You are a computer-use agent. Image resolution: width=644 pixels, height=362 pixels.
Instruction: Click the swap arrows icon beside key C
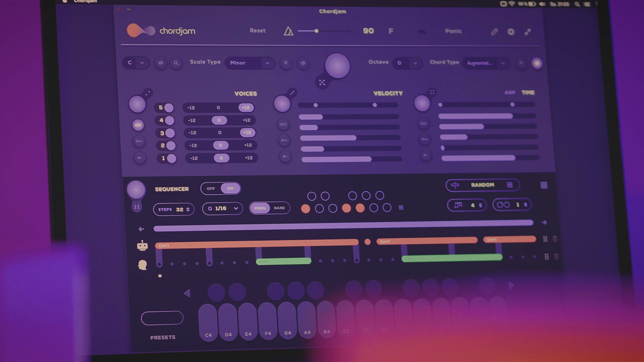[160, 63]
